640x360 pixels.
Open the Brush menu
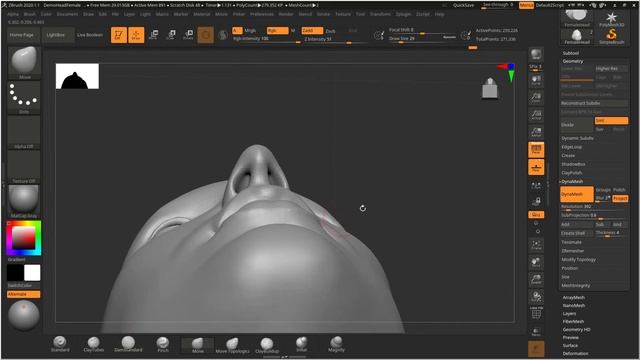[x=30, y=14]
